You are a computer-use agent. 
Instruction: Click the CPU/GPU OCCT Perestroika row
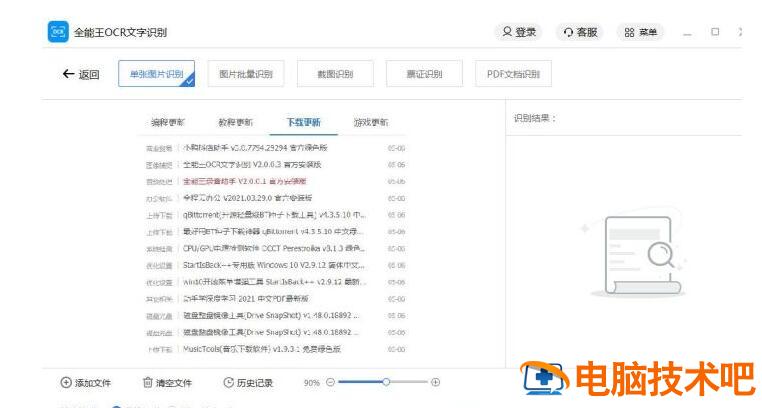(x=275, y=249)
